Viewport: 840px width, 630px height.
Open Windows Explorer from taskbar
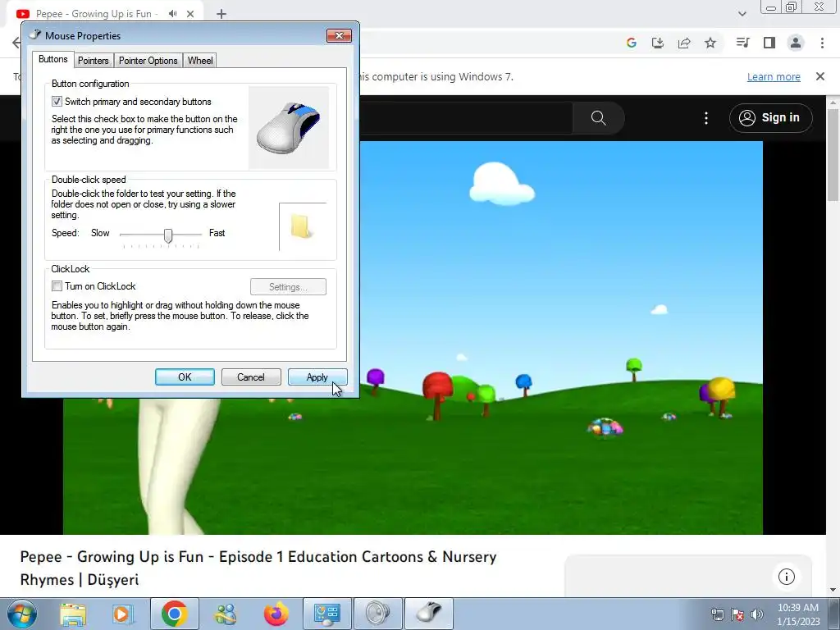click(x=73, y=614)
